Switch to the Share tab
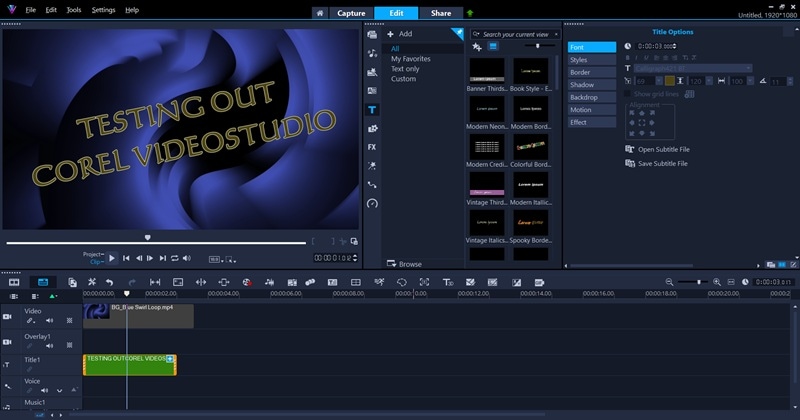Screen dimensions: 800x420 [x=441, y=13]
